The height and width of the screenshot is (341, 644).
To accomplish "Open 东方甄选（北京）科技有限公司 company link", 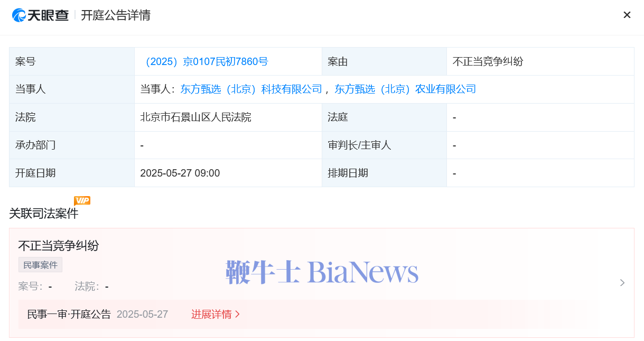I will pyautogui.click(x=251, y=89).
